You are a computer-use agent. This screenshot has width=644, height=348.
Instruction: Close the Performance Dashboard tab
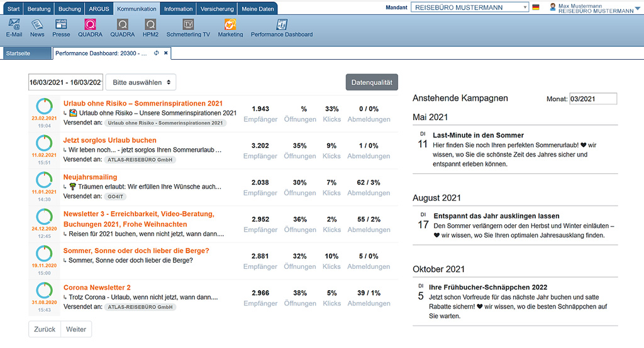[x=166, y=53]
